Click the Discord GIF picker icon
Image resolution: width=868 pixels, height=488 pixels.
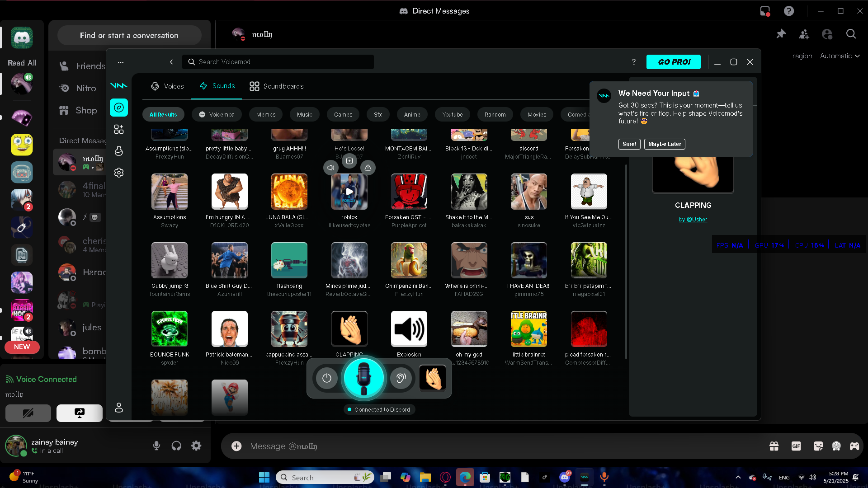(x=796, y=446)
